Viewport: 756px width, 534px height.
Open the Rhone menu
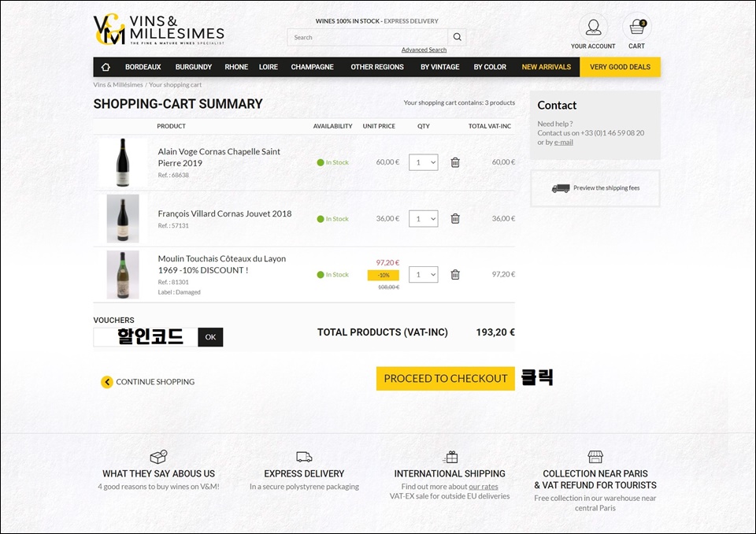[x=236, y=67]
